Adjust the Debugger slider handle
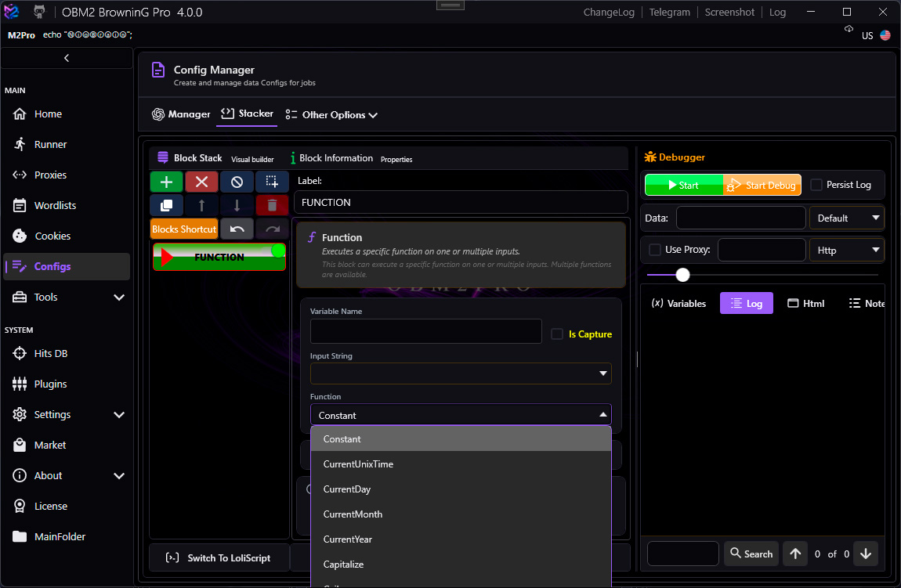 682,275
